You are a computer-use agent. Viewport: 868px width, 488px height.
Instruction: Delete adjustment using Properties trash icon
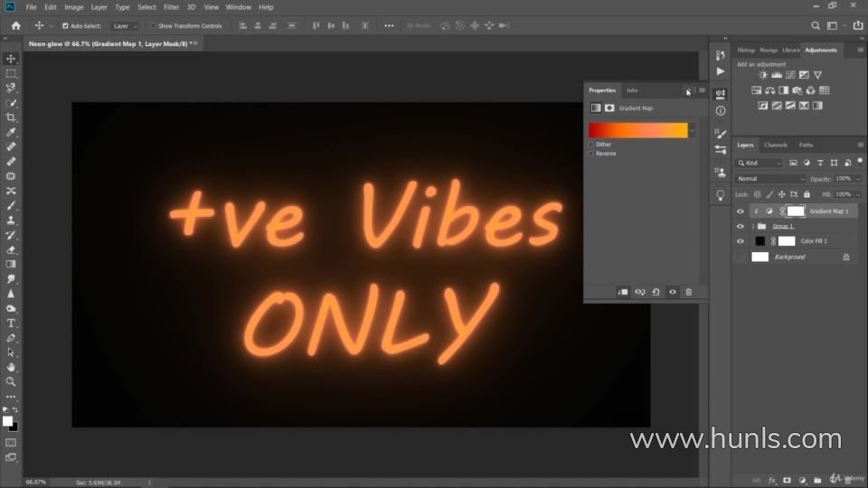(688, 292)
